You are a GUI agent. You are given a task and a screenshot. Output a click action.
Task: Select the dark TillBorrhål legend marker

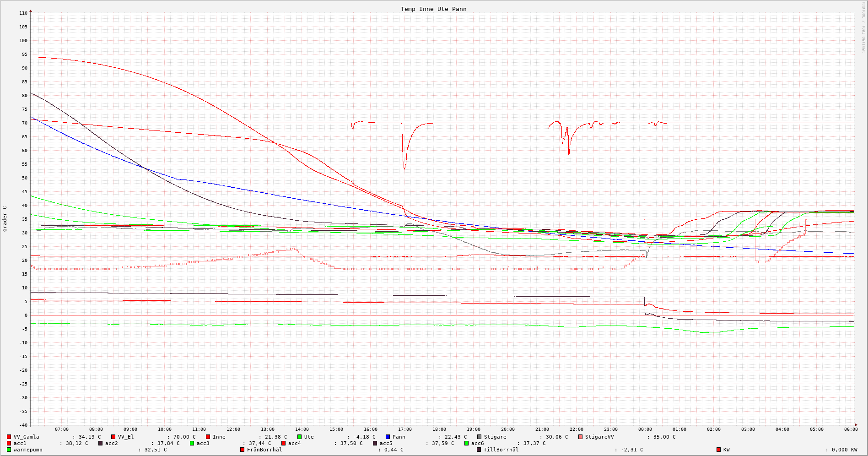[479, 450]
